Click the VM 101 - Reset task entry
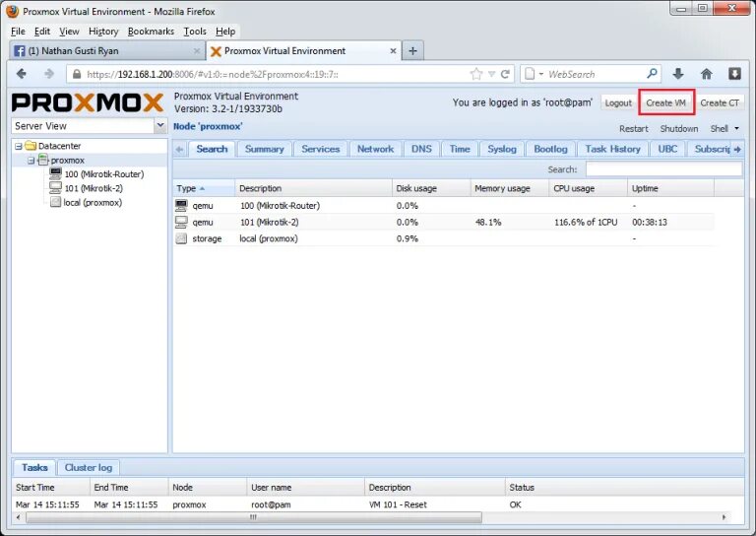The image size is (756, 536). coord(398,504)
